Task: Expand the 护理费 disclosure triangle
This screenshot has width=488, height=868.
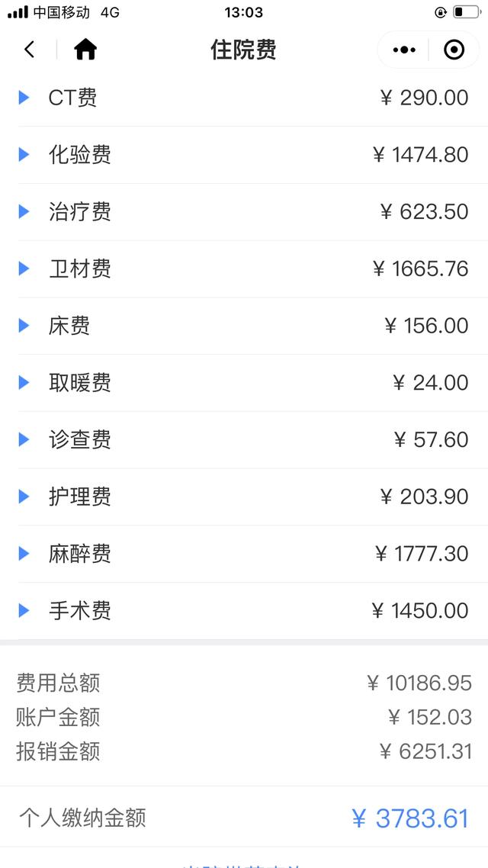Action: click(x=24, y=497)
